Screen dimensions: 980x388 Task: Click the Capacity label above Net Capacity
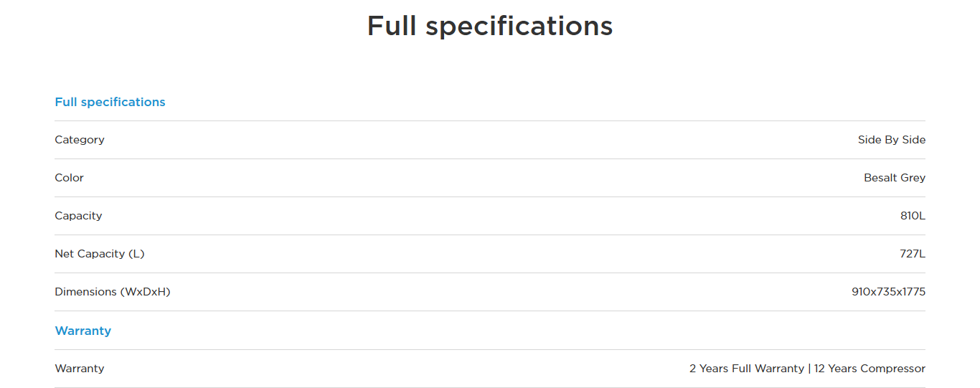[x=78, y=216]
